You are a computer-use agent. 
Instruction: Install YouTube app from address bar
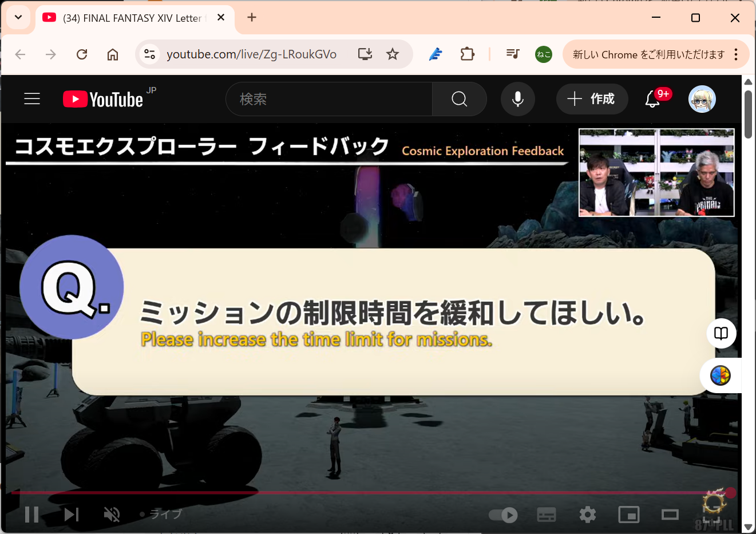(x=365, y=54)
